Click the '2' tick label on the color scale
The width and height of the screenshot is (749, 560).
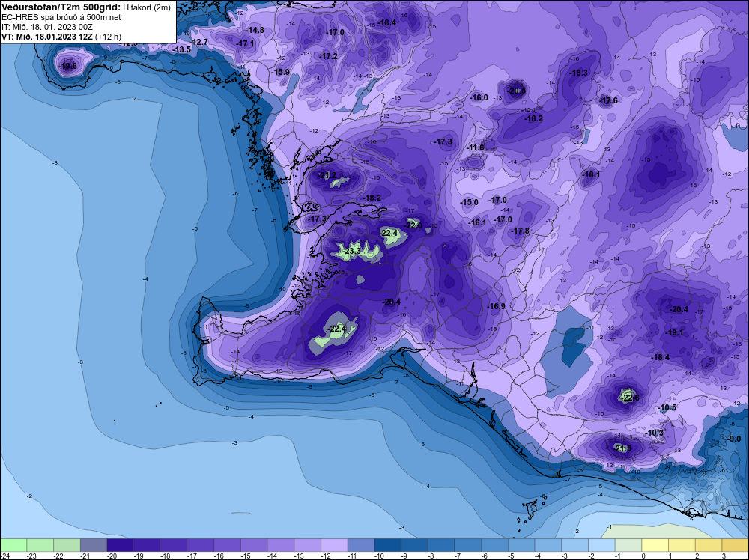(x=697, y=556)
